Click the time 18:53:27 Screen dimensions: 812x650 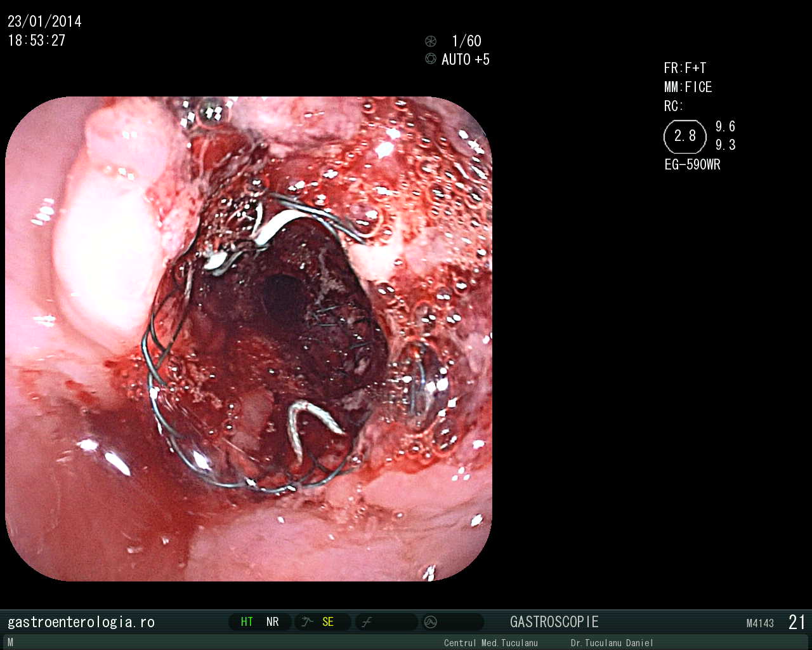tap(37, 41)
